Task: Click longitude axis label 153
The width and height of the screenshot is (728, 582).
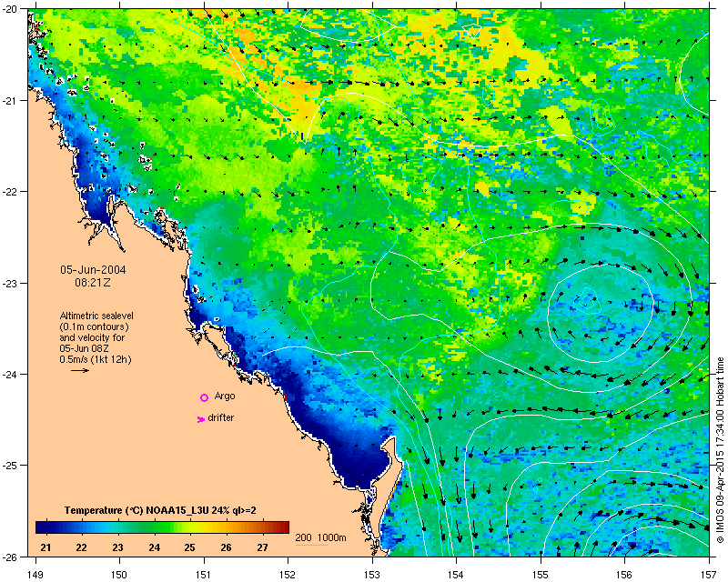Action: (x=372, y=575)
